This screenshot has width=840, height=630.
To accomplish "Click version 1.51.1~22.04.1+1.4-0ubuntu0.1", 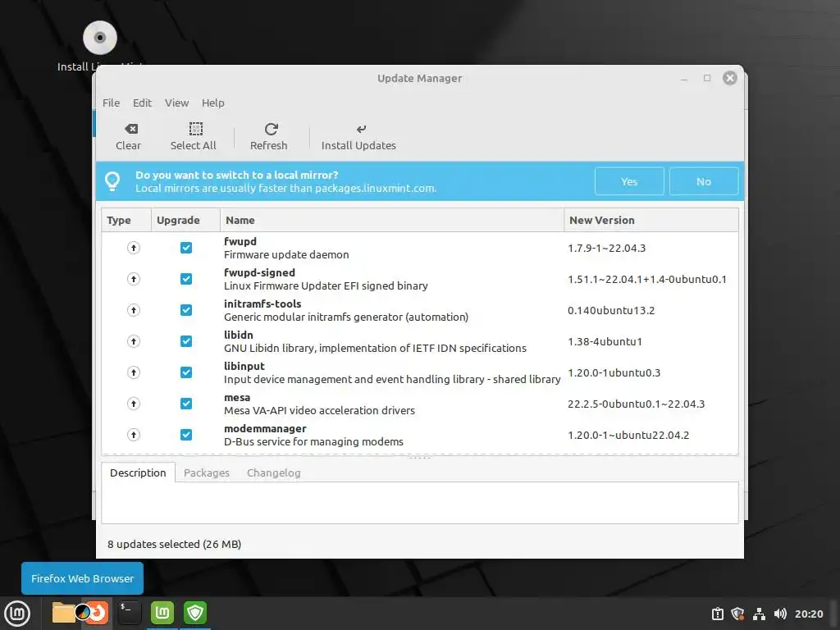I will (647, 279).
